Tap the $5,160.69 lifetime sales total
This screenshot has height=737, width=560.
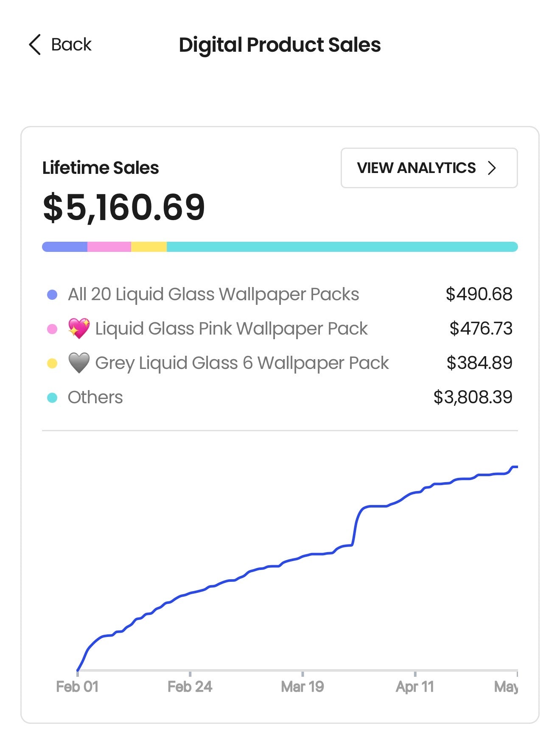point(124,207)
